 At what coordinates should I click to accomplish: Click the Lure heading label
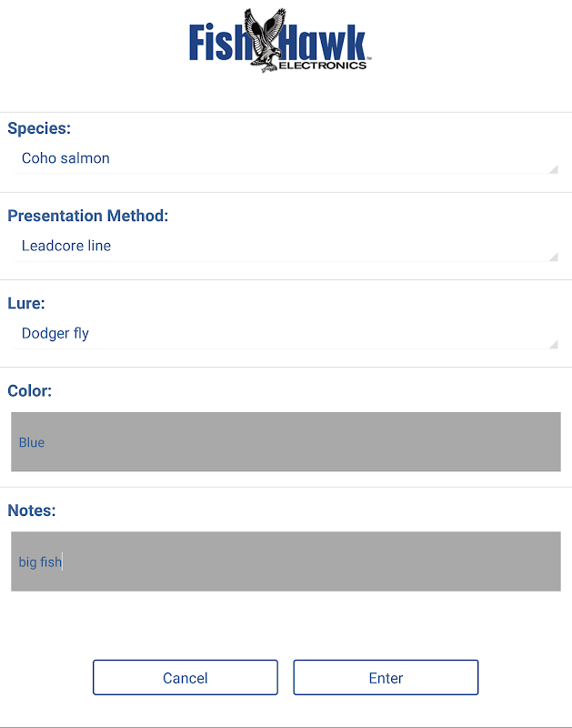[26, 303]
